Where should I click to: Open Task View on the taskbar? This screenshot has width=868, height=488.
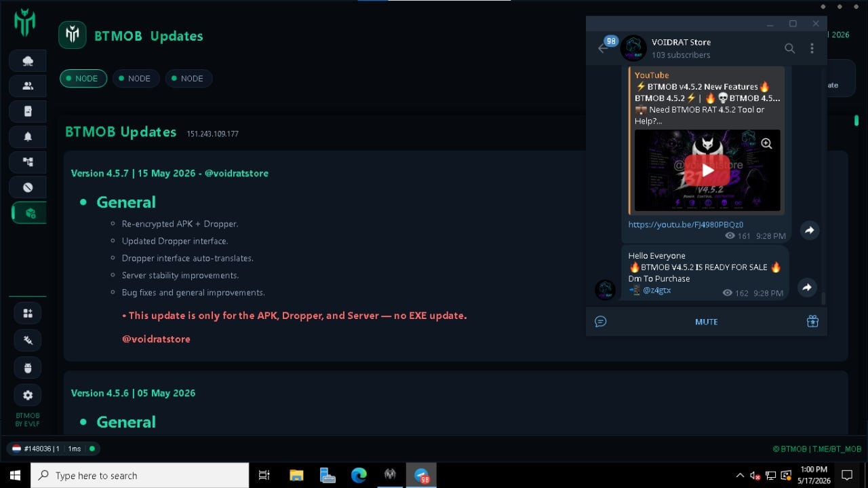click(264, 475)
